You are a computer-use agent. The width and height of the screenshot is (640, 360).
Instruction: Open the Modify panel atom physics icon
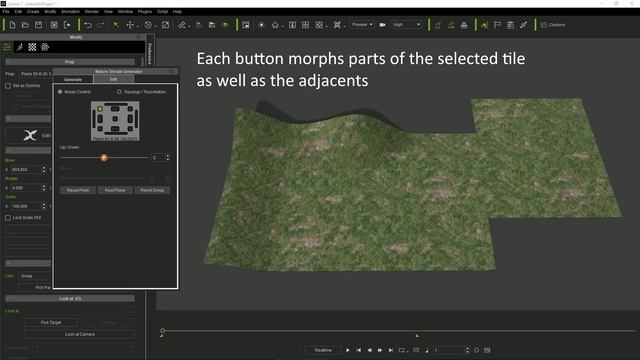tap(45, 47)
